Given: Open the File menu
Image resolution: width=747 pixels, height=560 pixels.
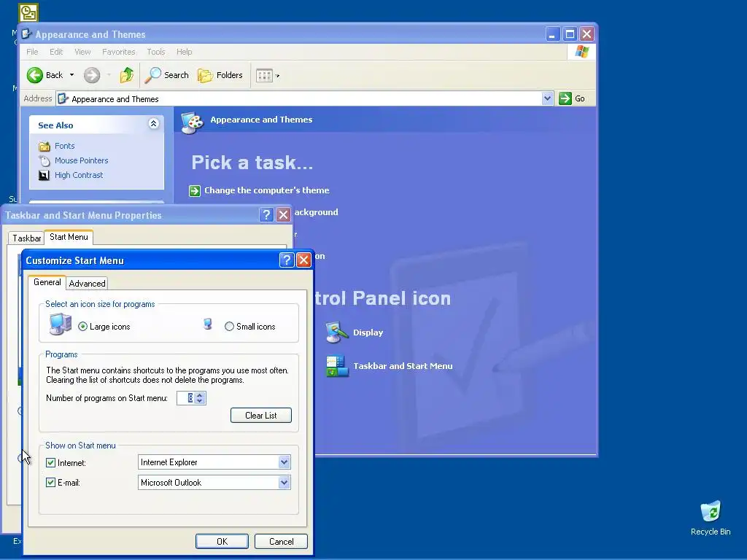Looking at the screenshot, I should point(32,52).
